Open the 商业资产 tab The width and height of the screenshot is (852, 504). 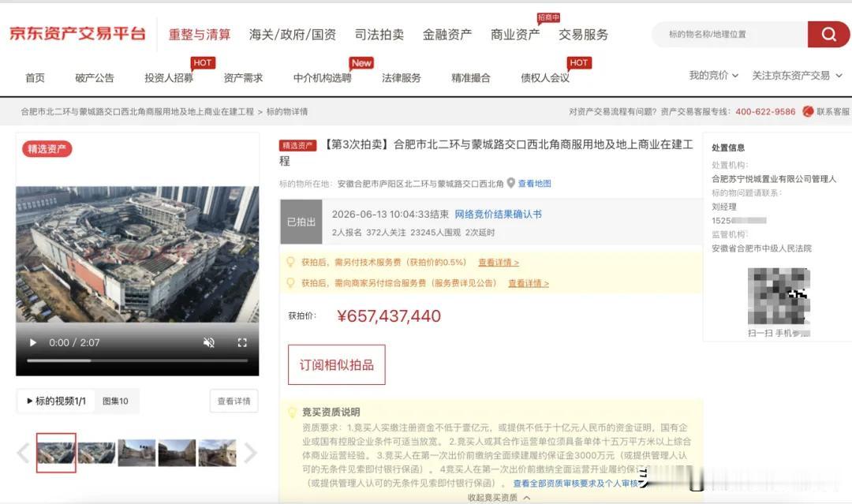tap(515, 35)
